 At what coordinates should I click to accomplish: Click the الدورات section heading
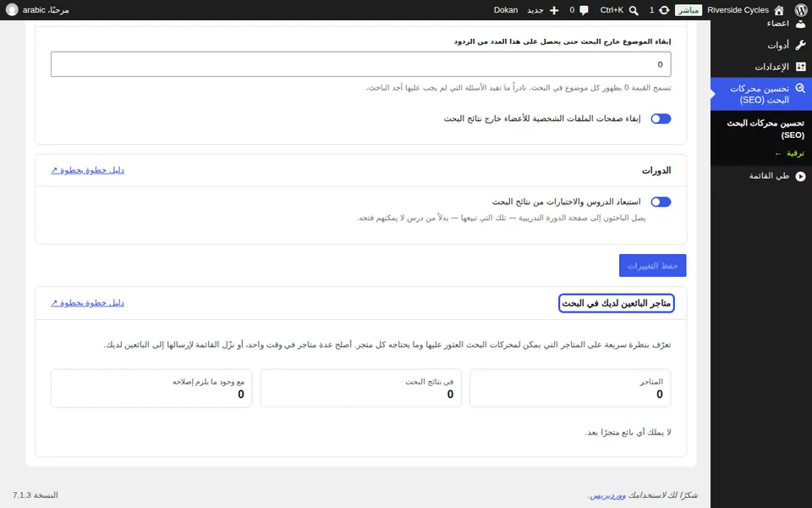pyautogui.click(x=656, y=170)
